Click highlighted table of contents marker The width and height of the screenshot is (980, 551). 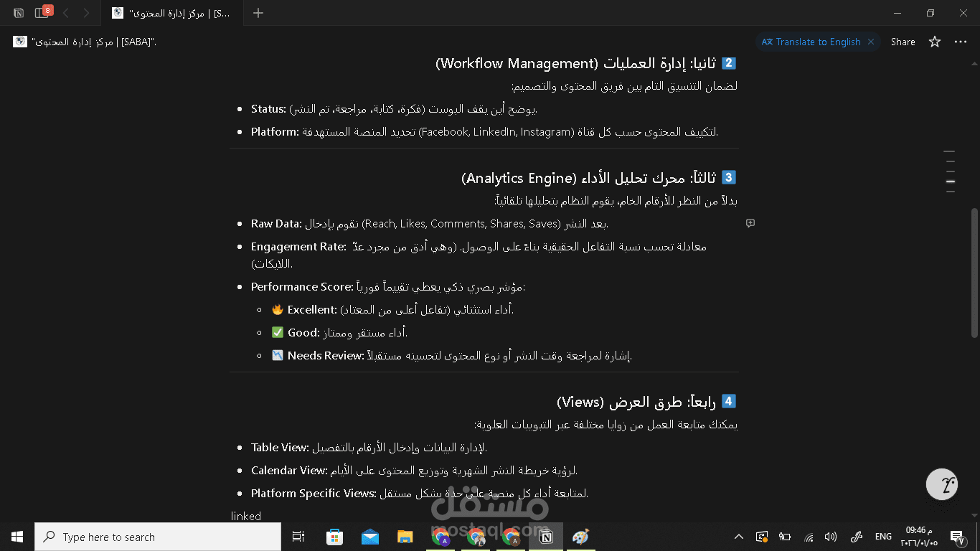tap(951, 182)
